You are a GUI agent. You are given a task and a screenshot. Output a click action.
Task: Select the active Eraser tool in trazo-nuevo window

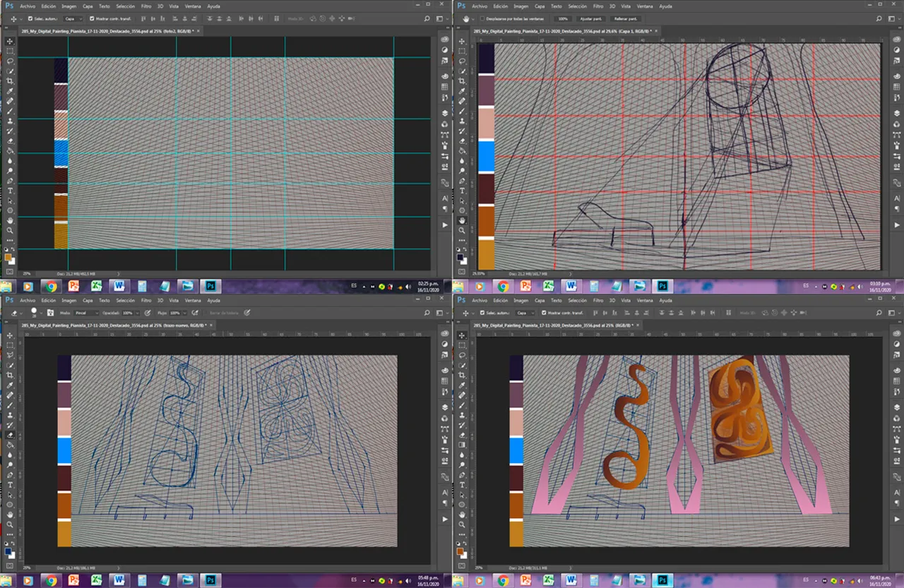(x=10, y=435)
